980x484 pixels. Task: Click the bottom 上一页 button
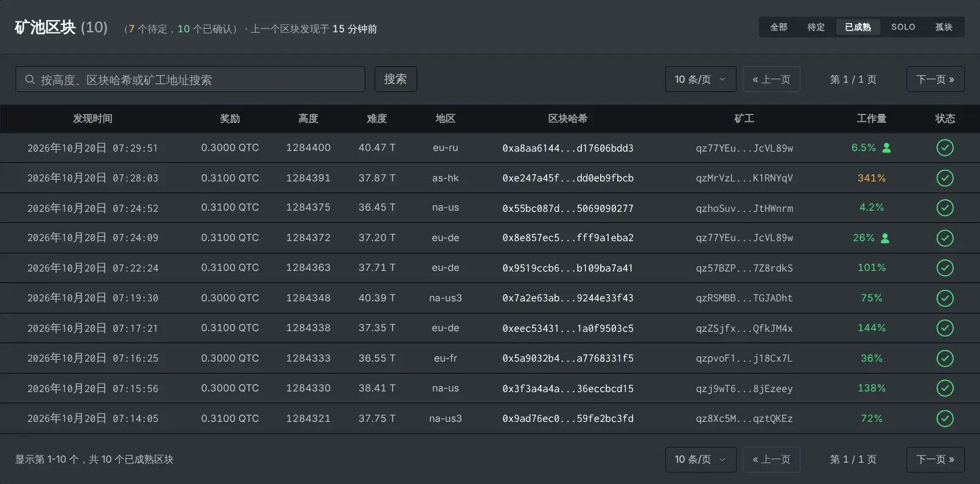[x=772, y=459]
